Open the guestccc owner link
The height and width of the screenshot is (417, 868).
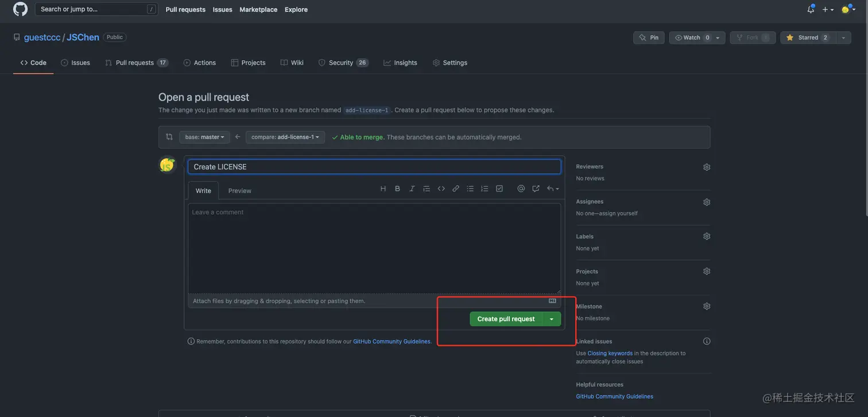coord(42,37)
